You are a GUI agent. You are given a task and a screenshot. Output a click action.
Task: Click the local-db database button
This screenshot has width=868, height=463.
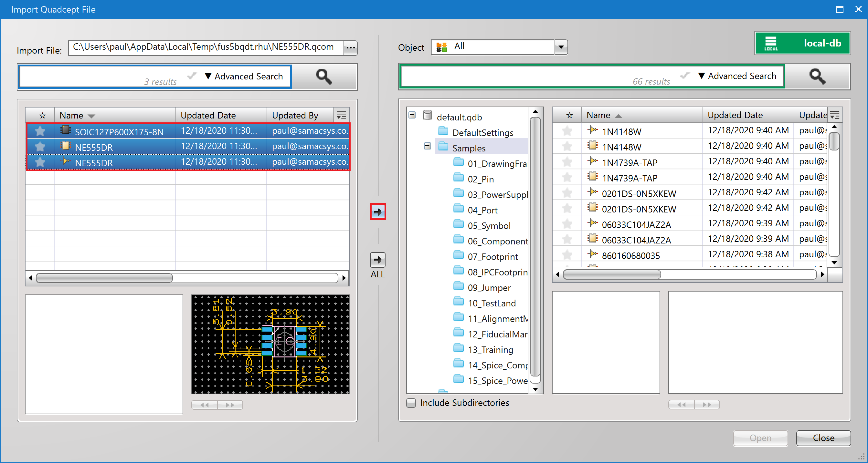pos(802,43)
